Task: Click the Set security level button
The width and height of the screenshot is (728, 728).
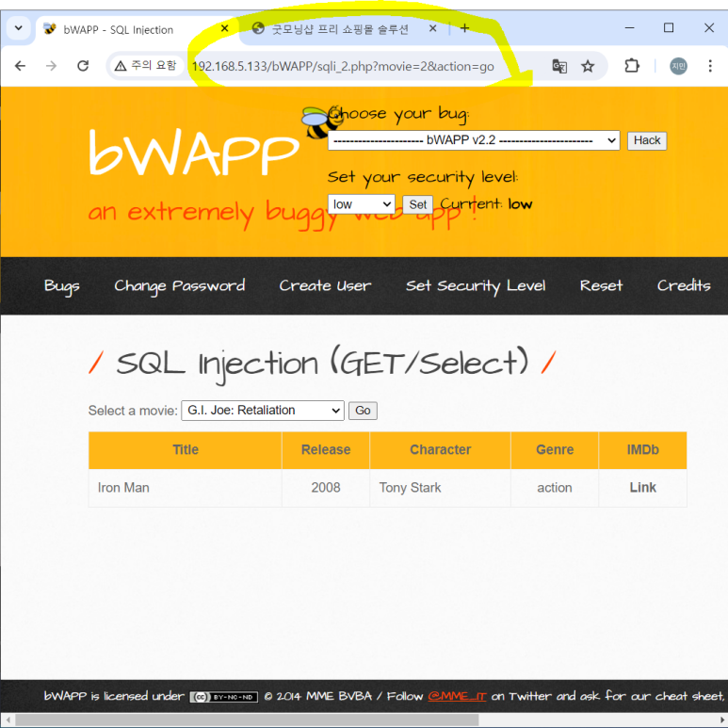Action: click(417, 204)
